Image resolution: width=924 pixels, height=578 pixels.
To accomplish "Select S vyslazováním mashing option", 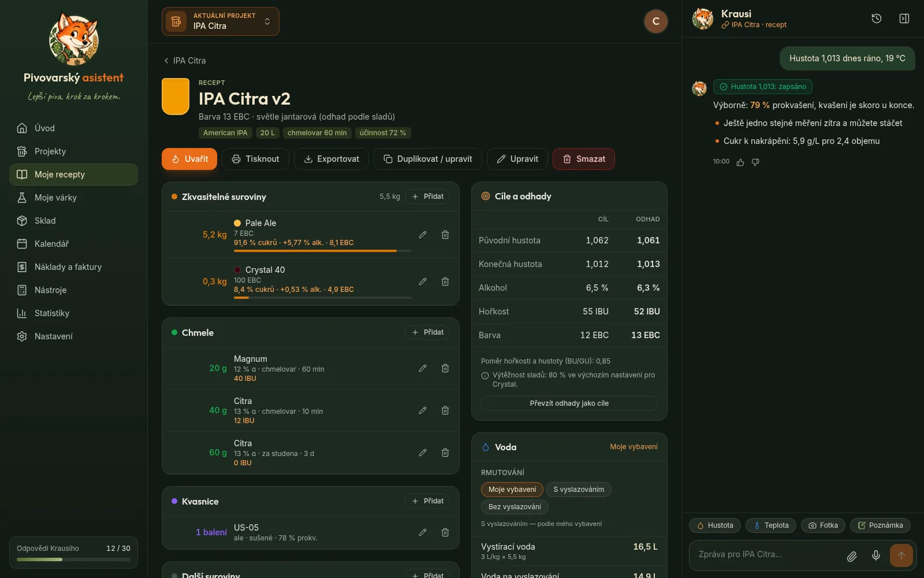I will pos(579,490).
